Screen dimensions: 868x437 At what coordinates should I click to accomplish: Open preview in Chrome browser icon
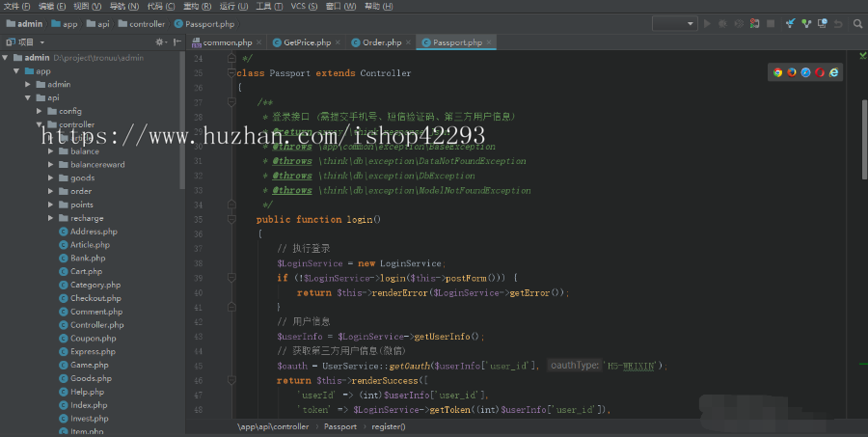pyautogui.click(x=777, y=72)
